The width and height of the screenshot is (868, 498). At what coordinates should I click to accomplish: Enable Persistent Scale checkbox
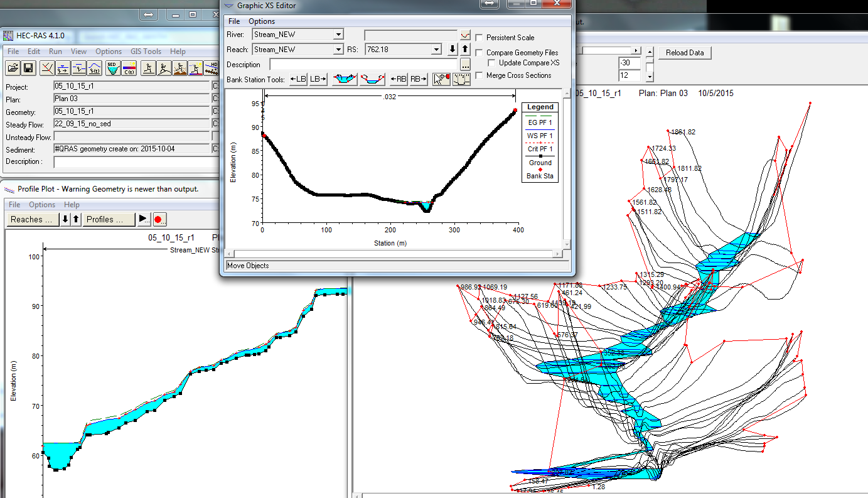pyautogui.click(x=480, y=38)
